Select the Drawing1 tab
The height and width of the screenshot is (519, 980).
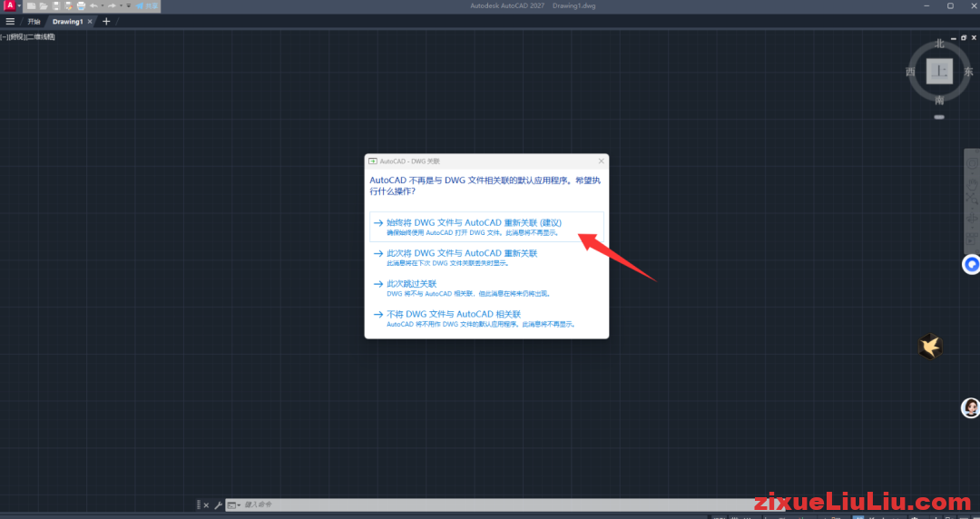tap(67, 21)
